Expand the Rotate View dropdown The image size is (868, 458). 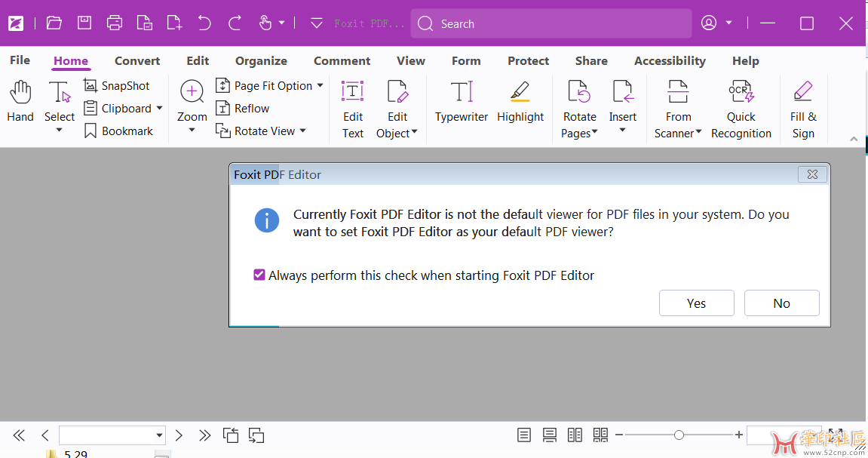pos(303,131)
